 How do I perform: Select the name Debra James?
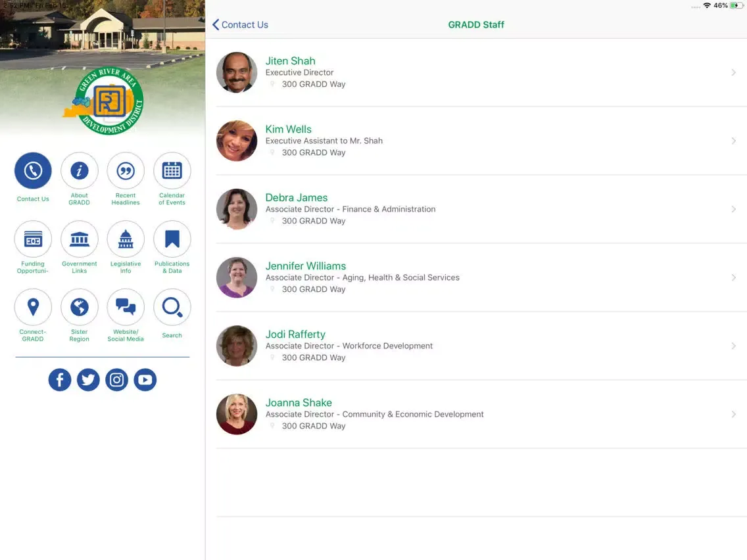pos(297,198)
